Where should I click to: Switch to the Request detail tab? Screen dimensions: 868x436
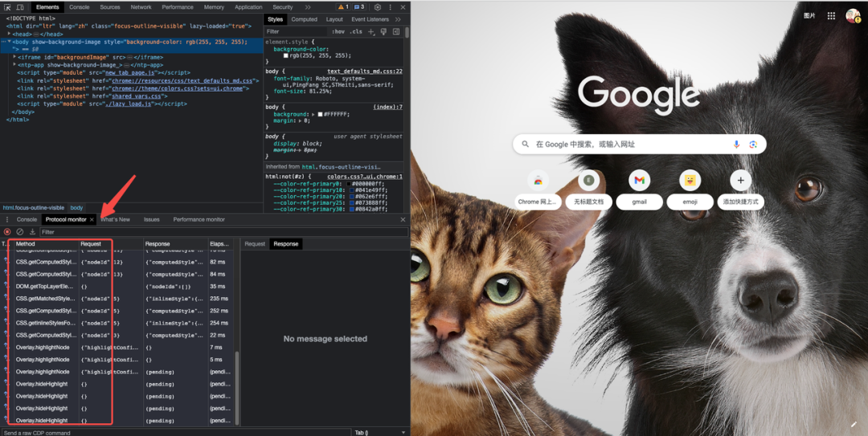coord(255,244)
